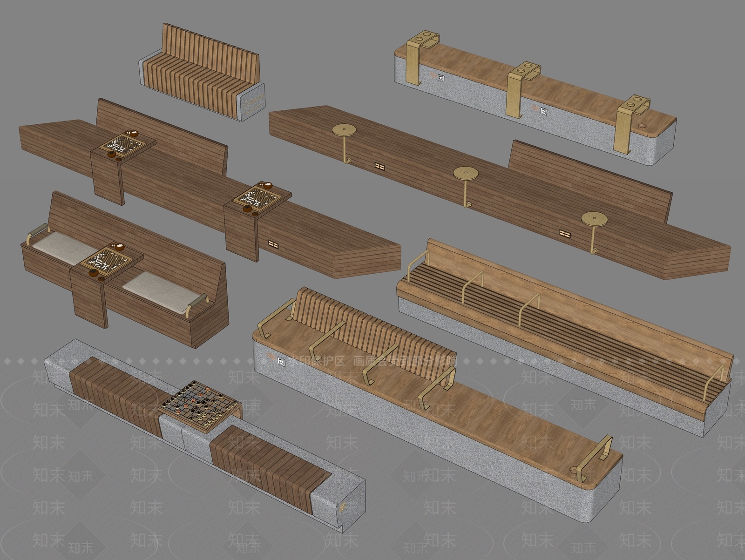Image resolution: width=745 pixels, height=560 pixels.
Task: Click the QR code plaque on slatted-back bench
Action: (281, 361)
